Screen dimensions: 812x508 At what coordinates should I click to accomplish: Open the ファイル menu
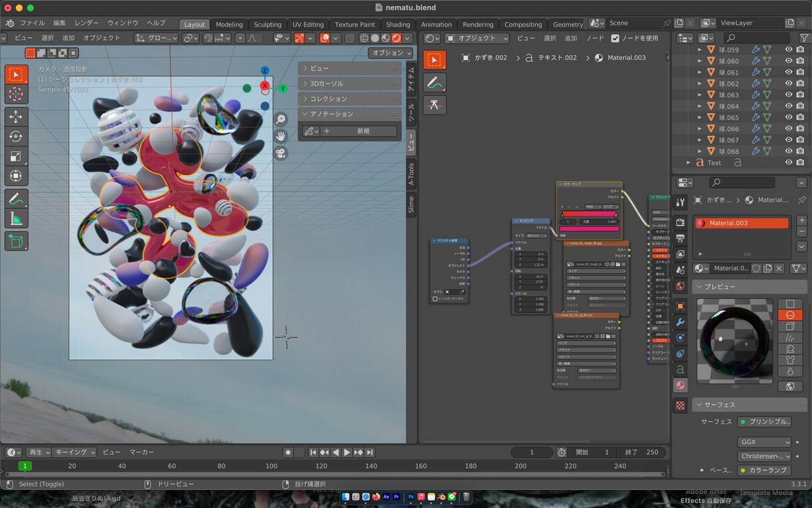(32, 23)
